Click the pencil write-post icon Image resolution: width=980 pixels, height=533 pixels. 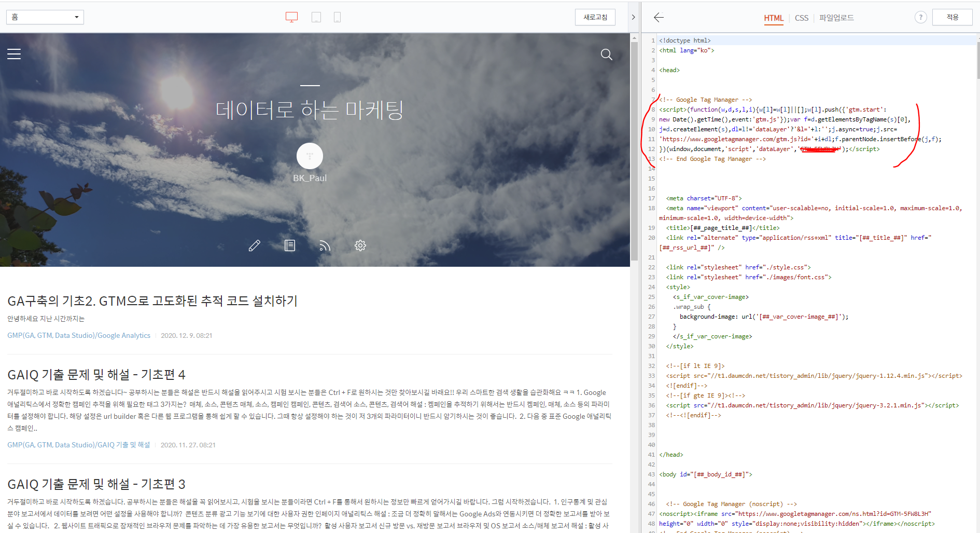tap(255, 245)
